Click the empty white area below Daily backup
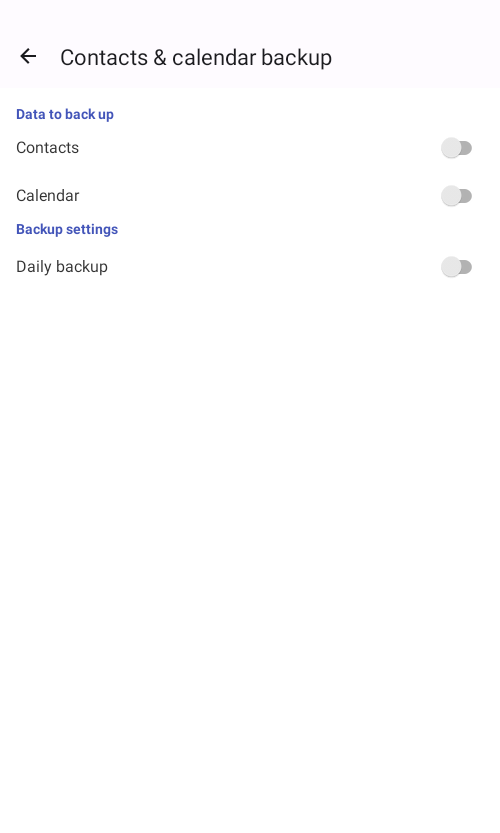Screen dimensions: 500x833 click(x=250, y=531)
